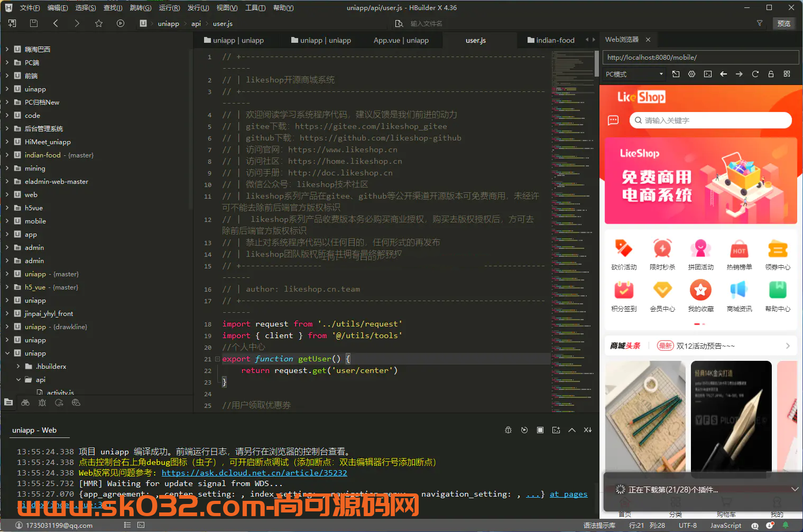The image size is (803, 532).
Task: Close the Web浏览器 tab
Action: pyautogui.click(x=648, y=40)
